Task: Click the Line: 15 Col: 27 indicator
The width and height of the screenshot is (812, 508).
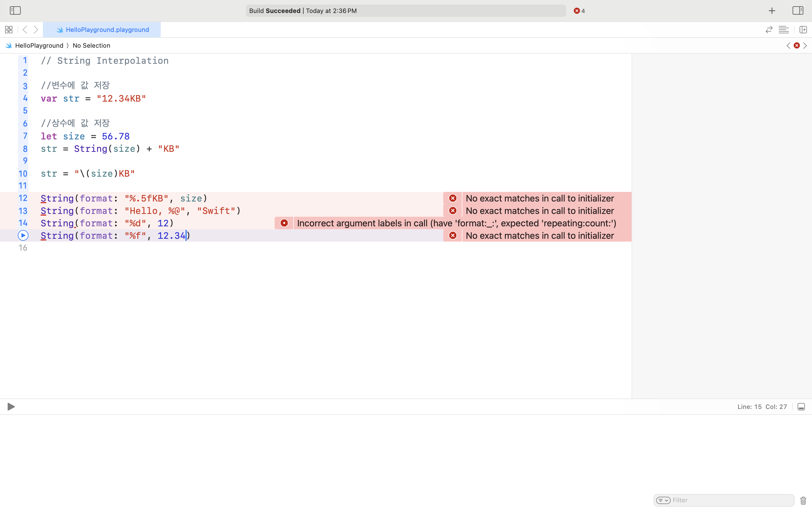Action: tap(762, 407)
